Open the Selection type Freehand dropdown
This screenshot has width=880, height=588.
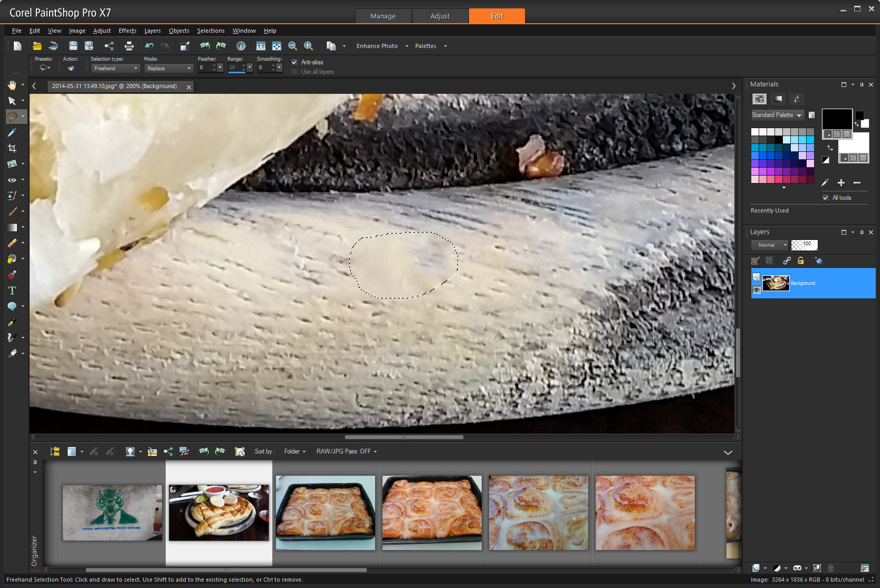(x=115, y=68)
